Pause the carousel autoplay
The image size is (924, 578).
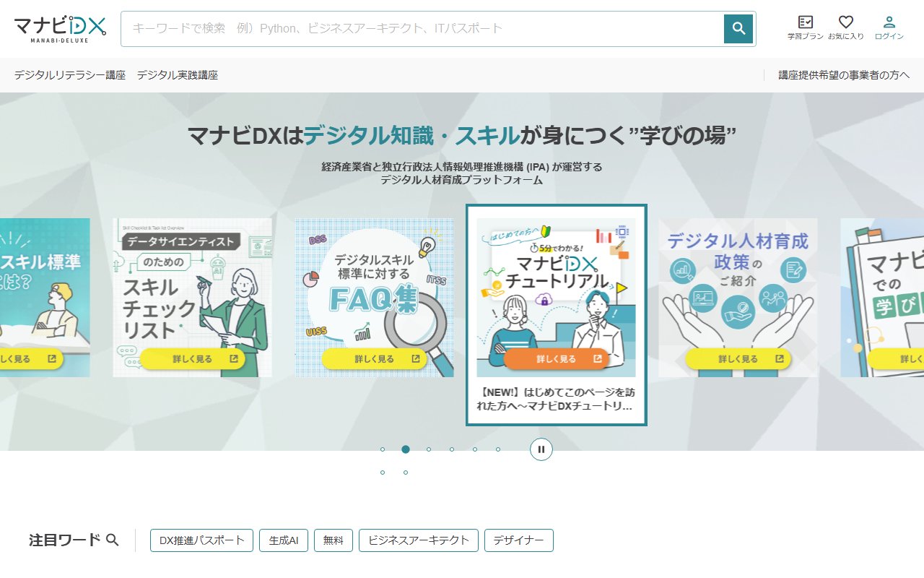point(541,449)
